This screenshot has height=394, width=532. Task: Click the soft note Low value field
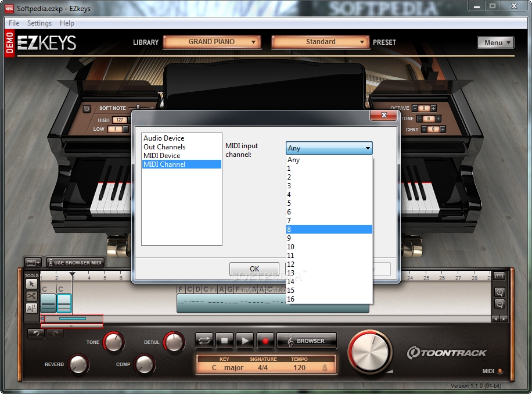116,129
